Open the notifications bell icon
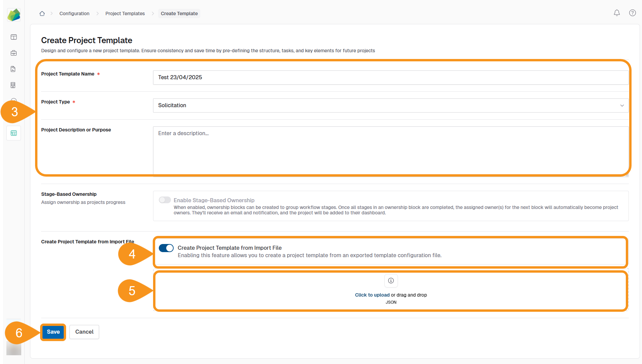This screenshot has height=364, width=642. click(x=617, y=12)
